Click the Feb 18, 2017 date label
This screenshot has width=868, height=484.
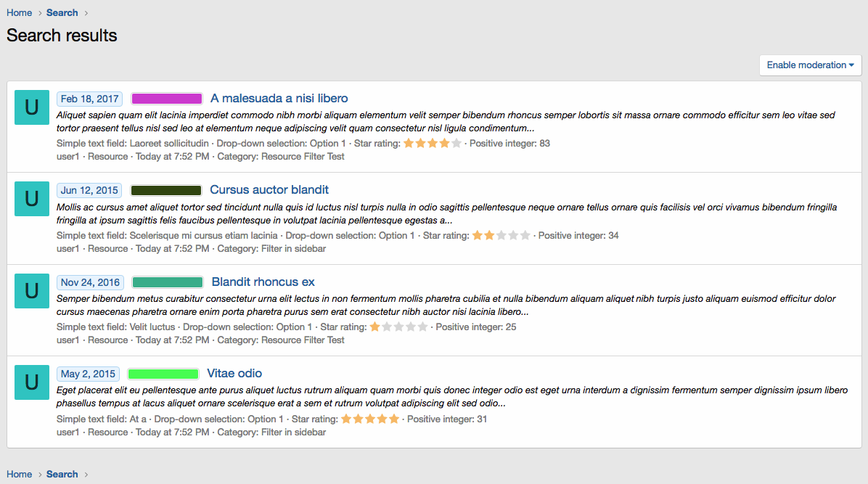(90, 99)
